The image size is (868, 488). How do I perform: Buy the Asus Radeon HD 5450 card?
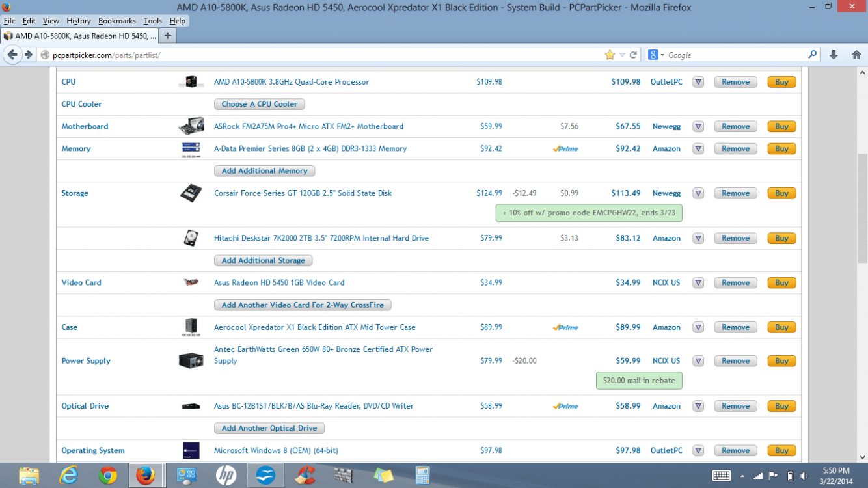(782, 283)
